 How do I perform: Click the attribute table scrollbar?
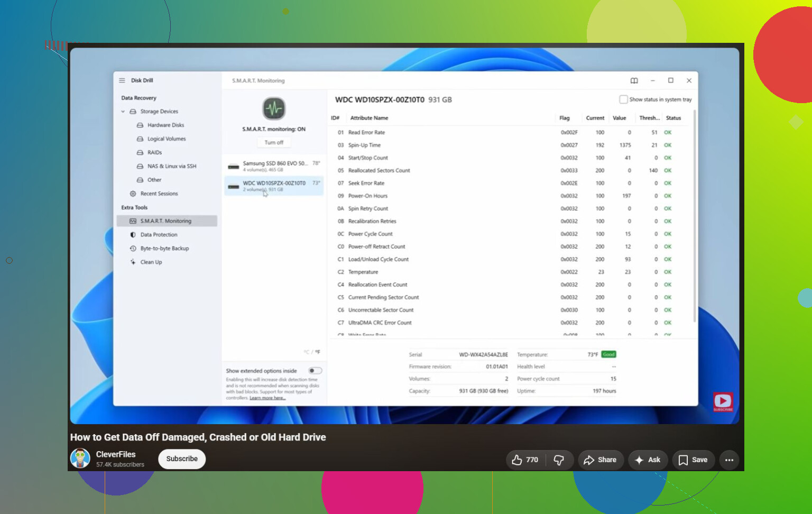coord(694,216)
